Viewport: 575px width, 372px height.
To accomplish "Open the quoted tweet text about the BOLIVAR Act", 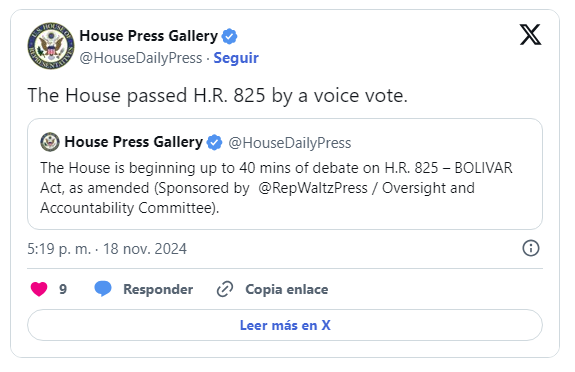I will pos(276,188).
